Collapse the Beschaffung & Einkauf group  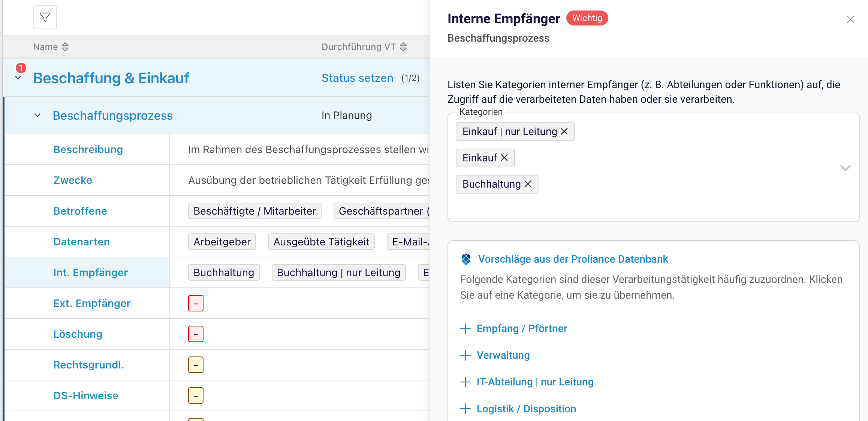[18, 78]
